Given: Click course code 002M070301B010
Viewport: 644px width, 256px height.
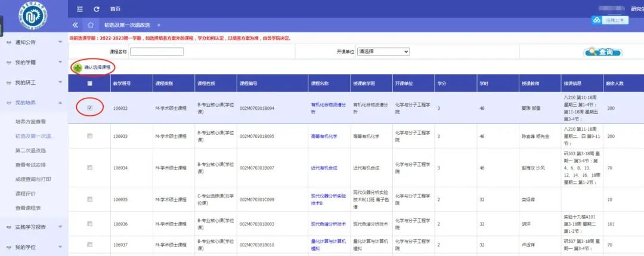Looking at the screenshot, I should coord(256,245).
